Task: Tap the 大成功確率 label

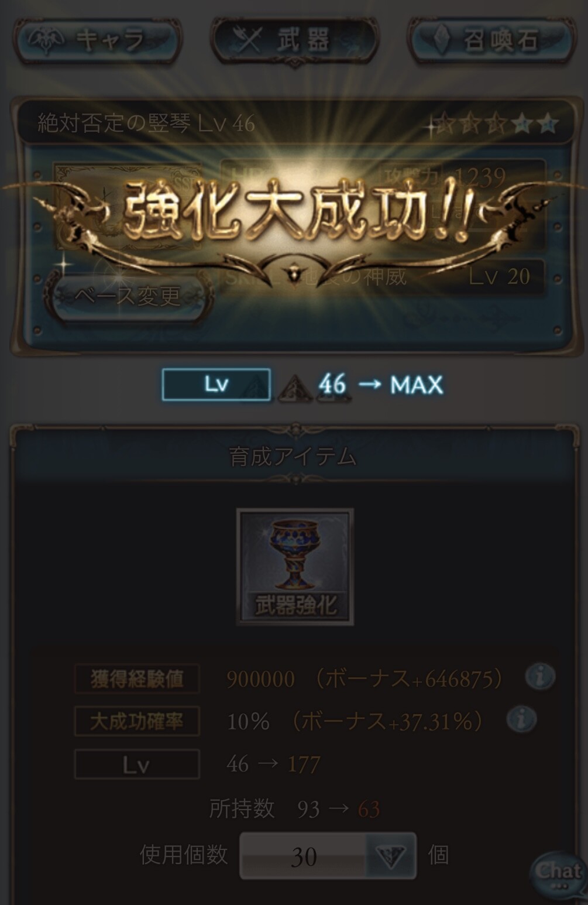Action: tap(137, 721)
